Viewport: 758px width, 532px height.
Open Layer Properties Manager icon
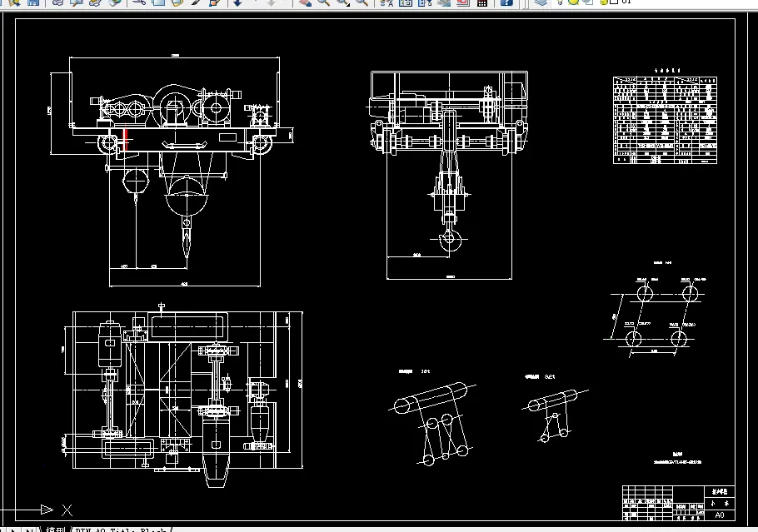(x=541, y=2)
